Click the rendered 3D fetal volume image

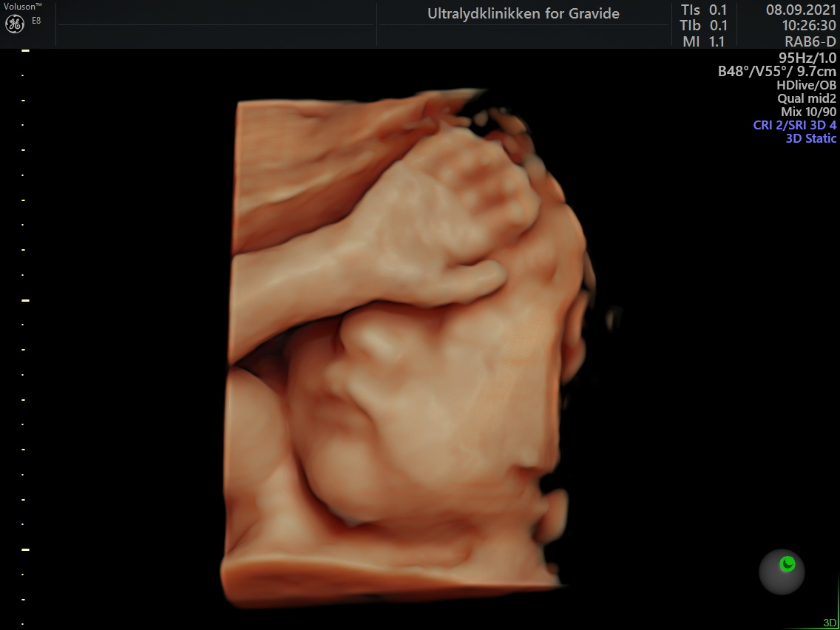click(410, 348)
